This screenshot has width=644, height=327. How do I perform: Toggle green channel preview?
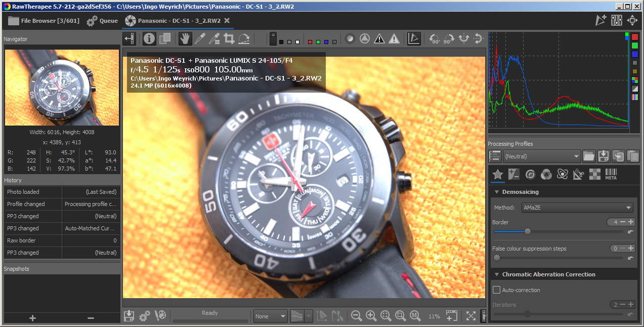pos(318,42)
